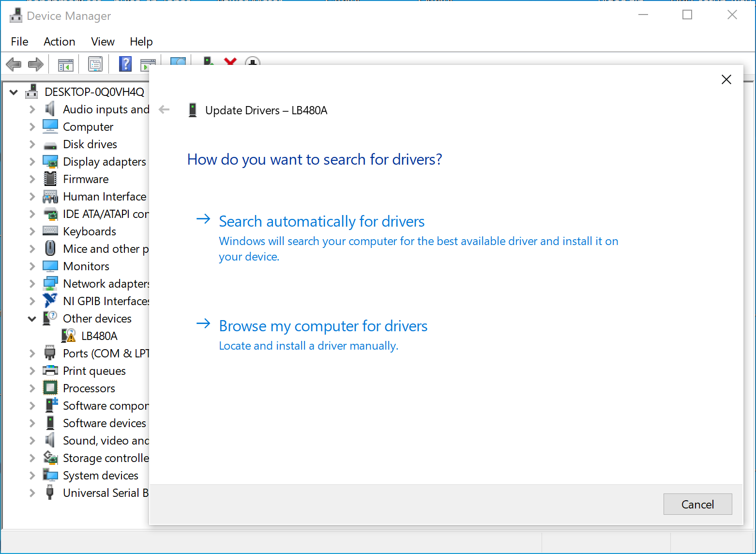Click the IDE ATA/ATAPI controllers icon
Screen dimensions: 756x554
(x=50, y=214)
